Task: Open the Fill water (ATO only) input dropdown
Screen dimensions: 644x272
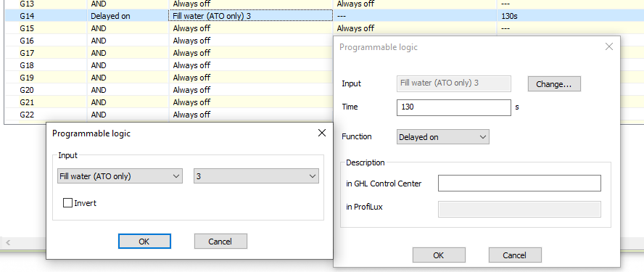Action: click(x=120, y=176)
